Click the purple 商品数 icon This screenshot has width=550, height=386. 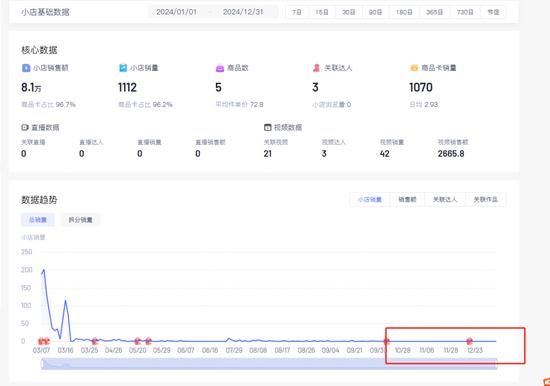220,68
